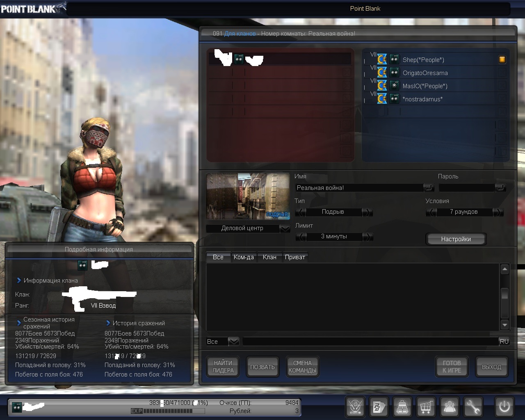Click the chat scrollbar up arrow
Image resolution: width=525 pixels, height=420 pixels.
(505, 269)
